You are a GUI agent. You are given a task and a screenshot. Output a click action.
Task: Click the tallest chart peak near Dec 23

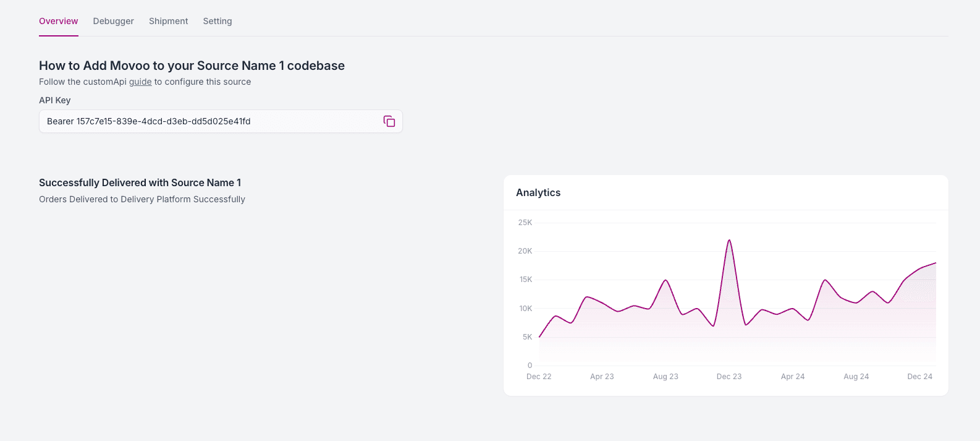[730, 241]
